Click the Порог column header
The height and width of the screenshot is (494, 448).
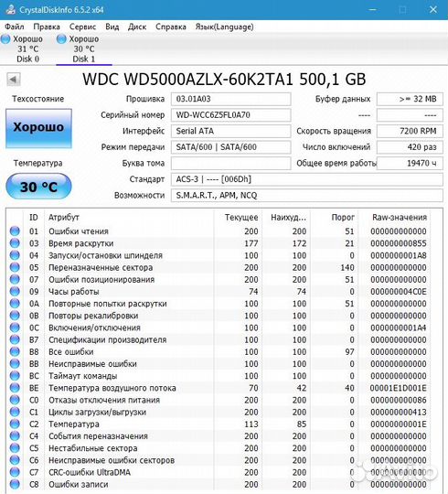(x=335, y=218)
